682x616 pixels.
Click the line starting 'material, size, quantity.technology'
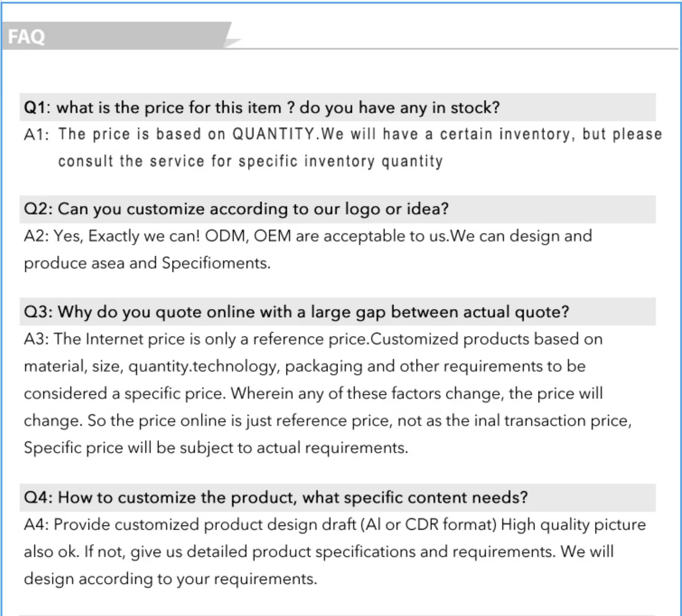304,366
